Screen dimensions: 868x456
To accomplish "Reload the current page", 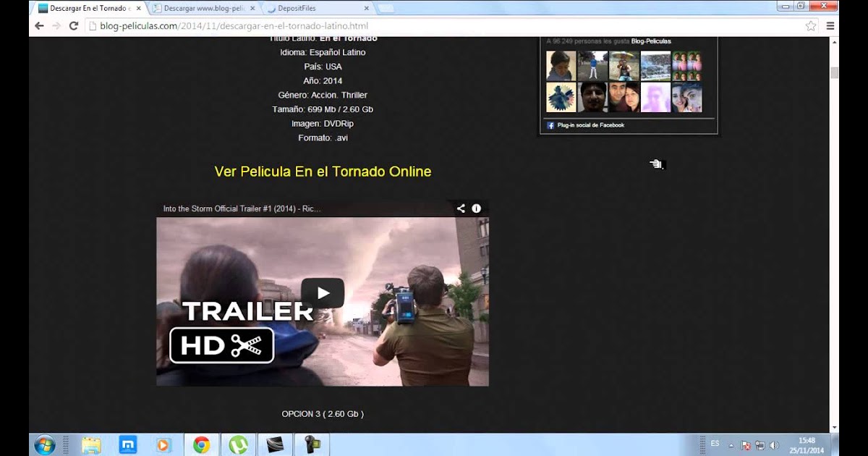I will pos(73,25).
